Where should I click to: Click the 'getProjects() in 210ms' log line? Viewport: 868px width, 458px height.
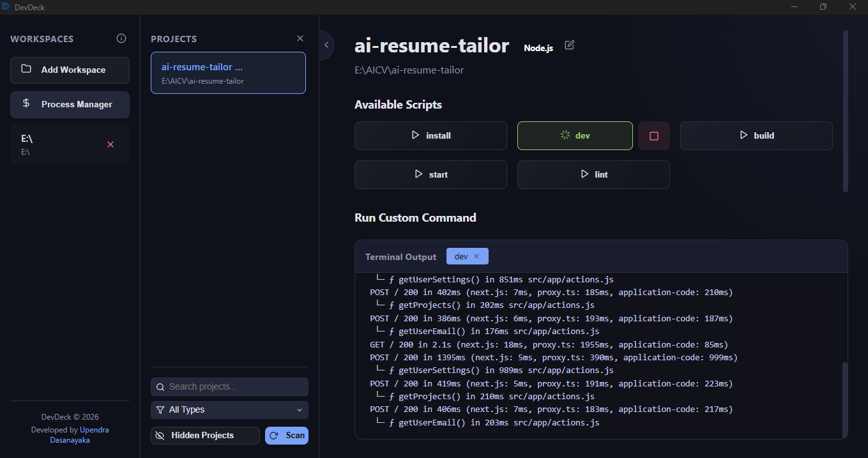click(x=485, y=397)
